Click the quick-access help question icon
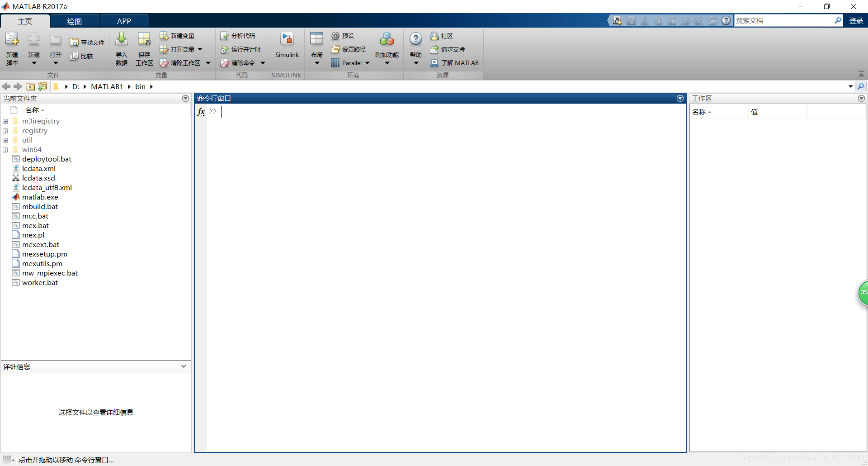Image resolution: width=868 pixels, height=466 pixels. (x=726, y=20)
